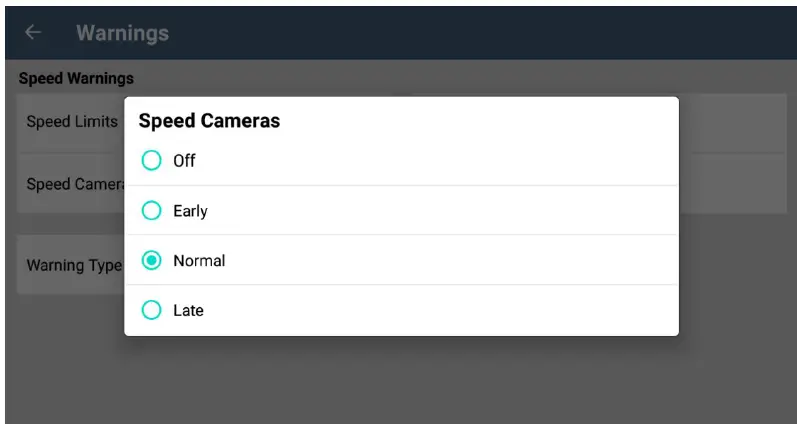The height and width of the screenshot is (424, 797).
Task: Select the Off radio button
Action: [x=151, y=160]
